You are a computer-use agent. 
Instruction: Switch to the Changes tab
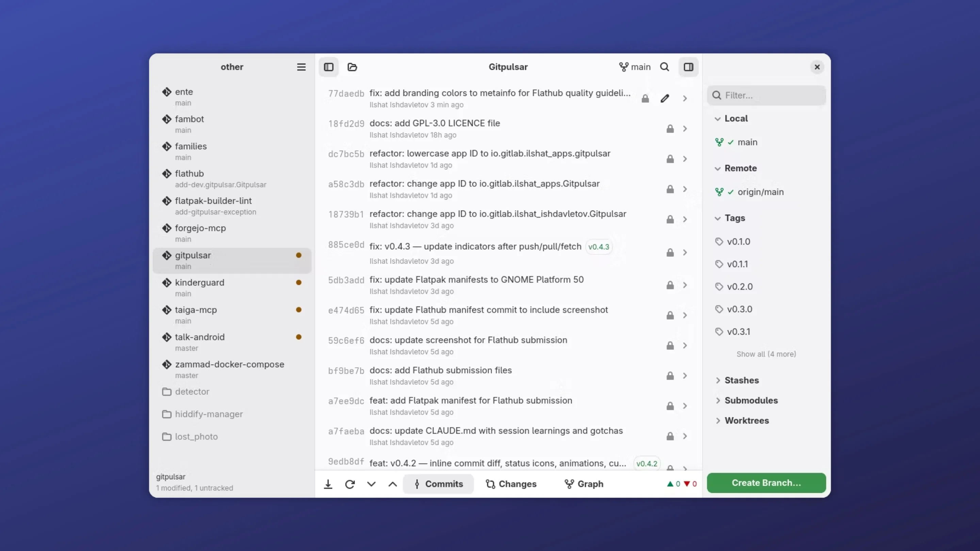point(511,484)
